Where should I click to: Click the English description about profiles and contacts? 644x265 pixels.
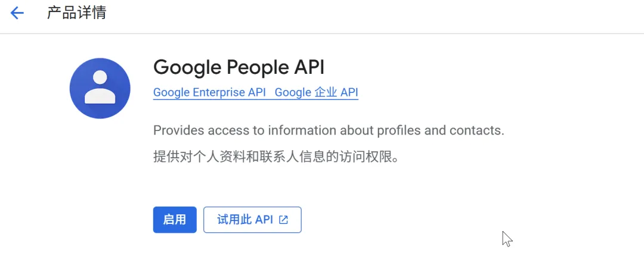click(x=329, y=130)
